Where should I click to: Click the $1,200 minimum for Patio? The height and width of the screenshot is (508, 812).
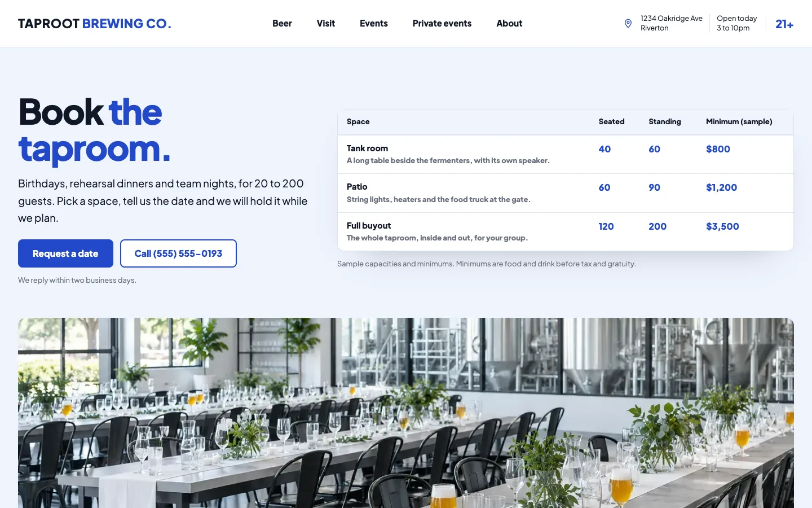[721, 187]
